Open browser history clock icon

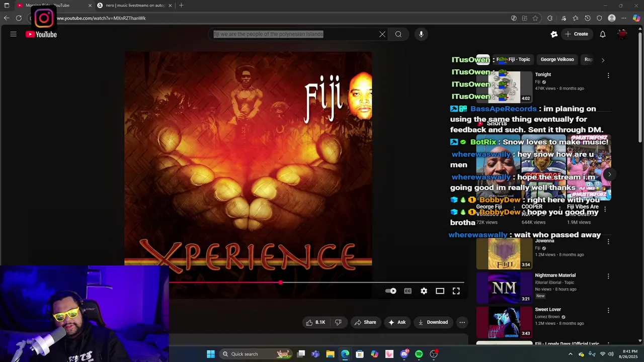[x=588, y=18]
